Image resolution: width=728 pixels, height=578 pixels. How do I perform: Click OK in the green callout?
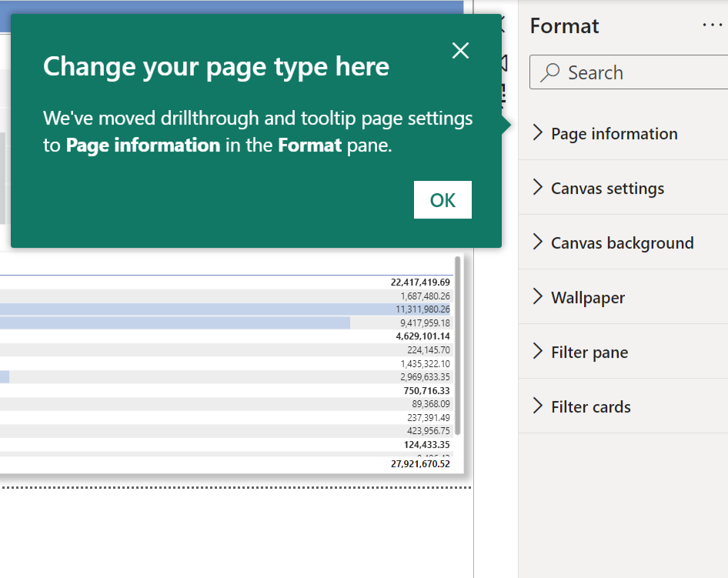pyautogui.click(x=442, y=199)
